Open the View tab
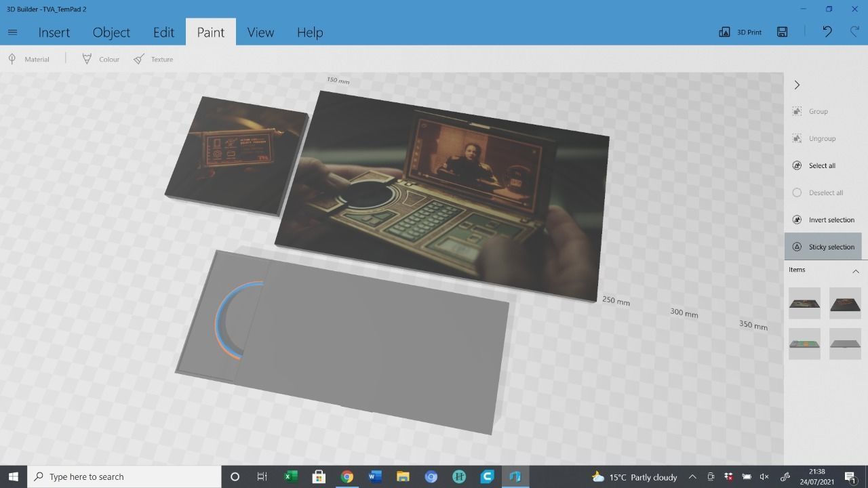Screen dimensions: 868x488 pyautogui.click(x=260, y=33)
